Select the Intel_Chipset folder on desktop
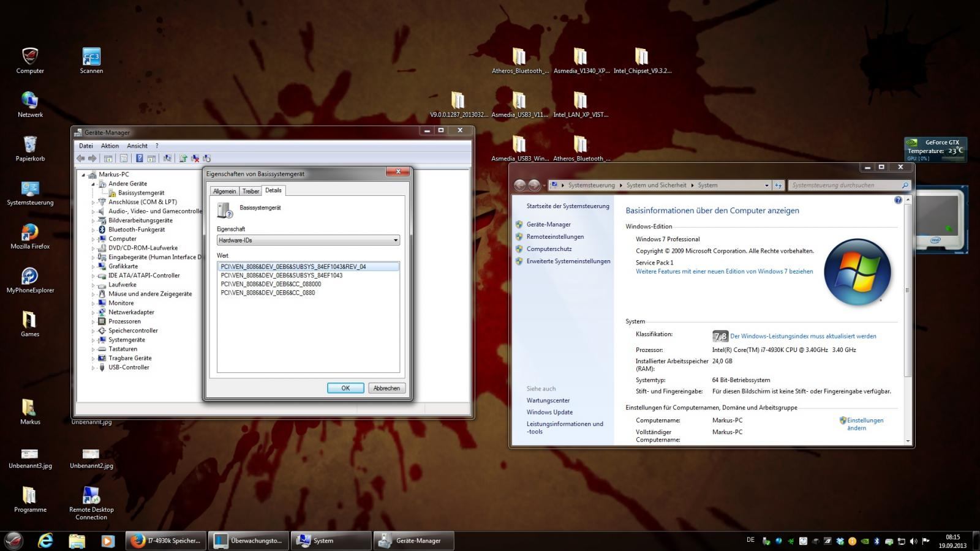 pyautogui.click(x=642, y=61)
